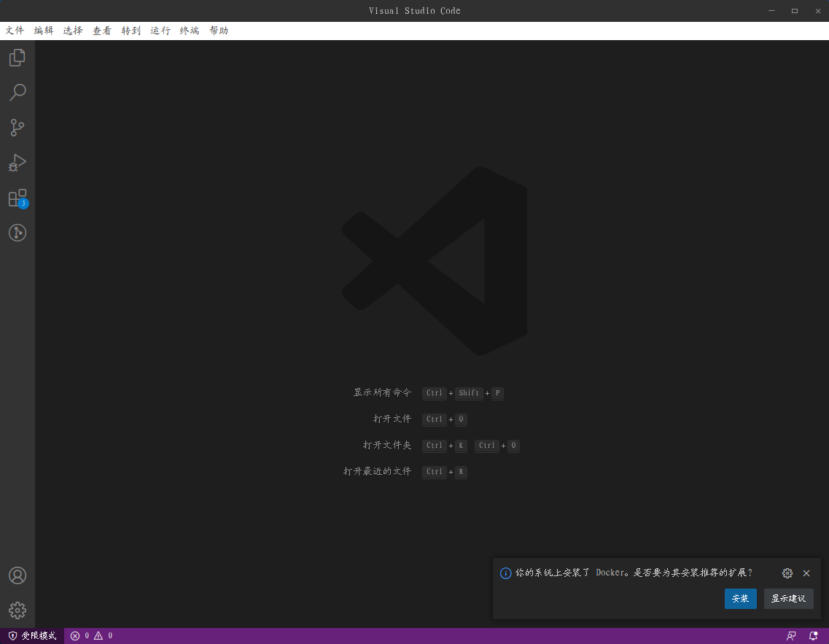Open the Explorer view in the activity bar
The height and width of the screenshot is (644, 829).
click(17, 57)
